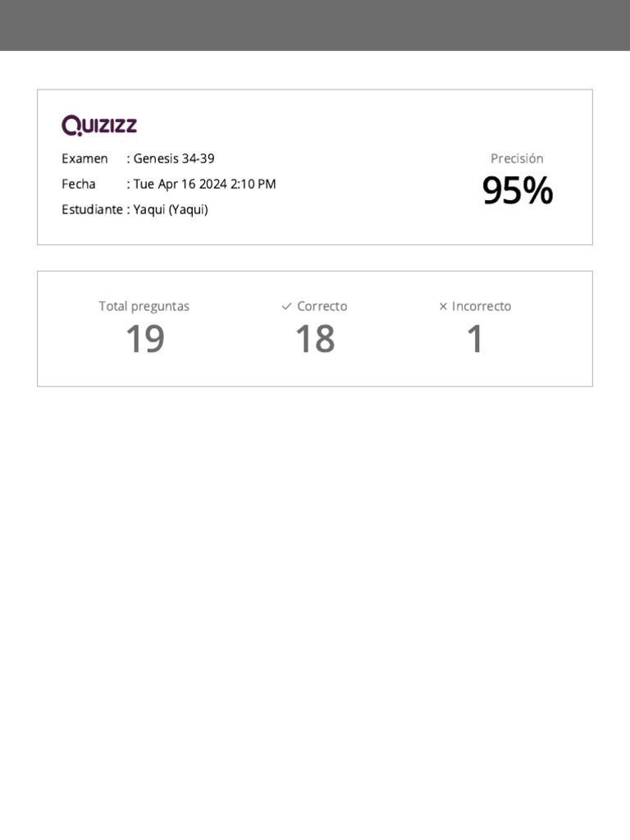This screenshot has height=840, width=630.
Task: Click the date Tue Apr 16 2024
Action: tap(180, 184)
